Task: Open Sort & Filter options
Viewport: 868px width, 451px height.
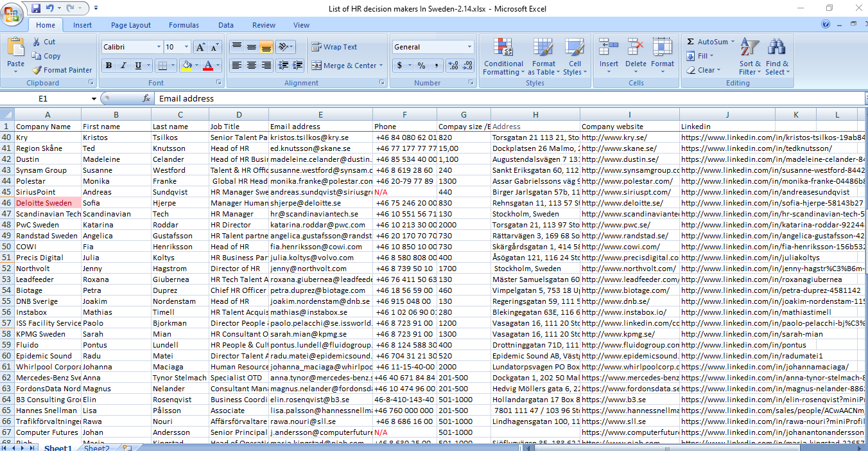Action: click(x=750, y=57)
